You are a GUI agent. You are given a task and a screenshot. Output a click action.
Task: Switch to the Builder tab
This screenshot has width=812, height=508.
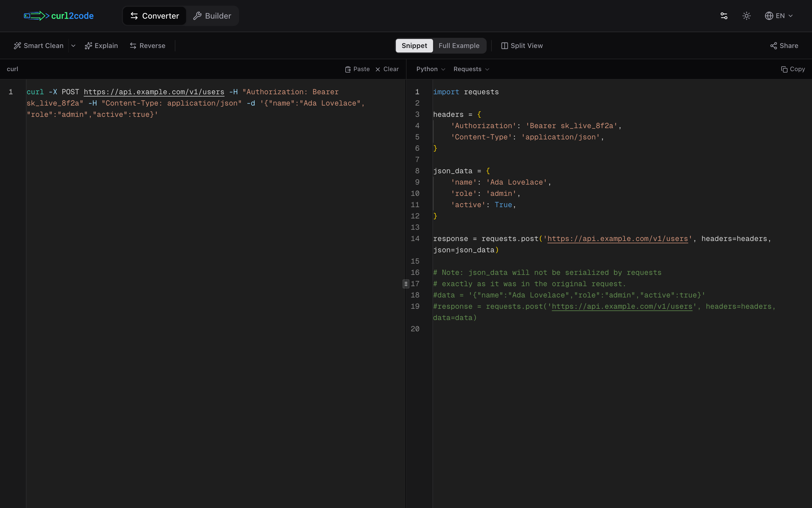pyautogui.click(x=212, y=16)
